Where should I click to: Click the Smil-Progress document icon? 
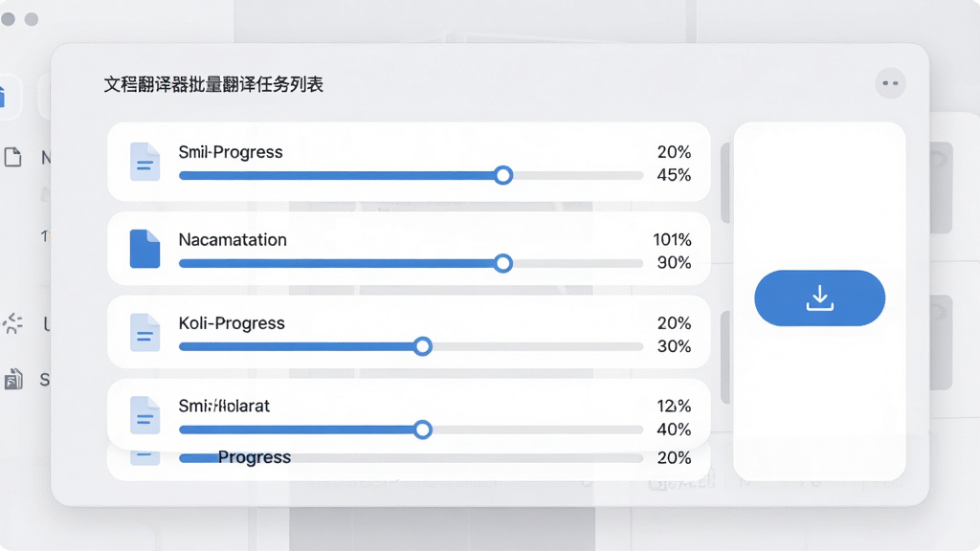tap(145, 162)
